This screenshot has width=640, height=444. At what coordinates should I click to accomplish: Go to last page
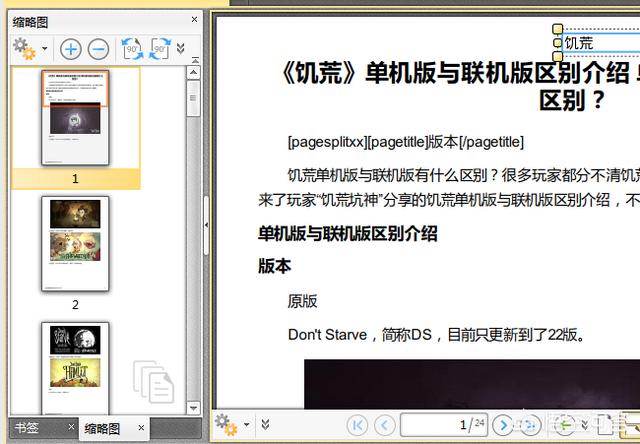coord(530,425)
